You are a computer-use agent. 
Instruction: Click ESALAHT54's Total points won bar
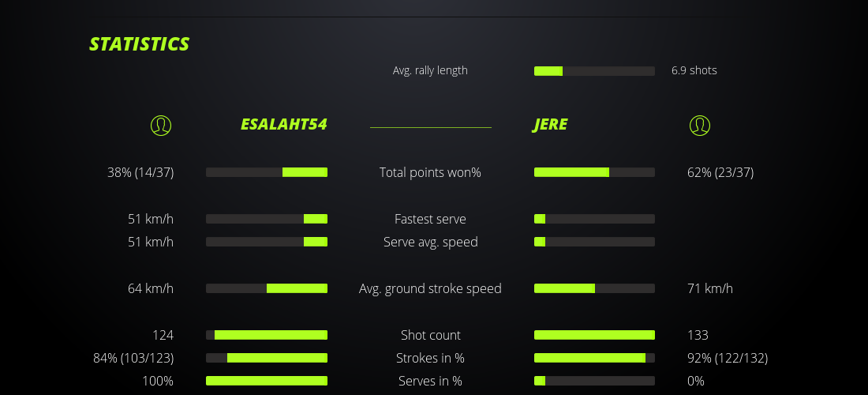pos(267,172)
